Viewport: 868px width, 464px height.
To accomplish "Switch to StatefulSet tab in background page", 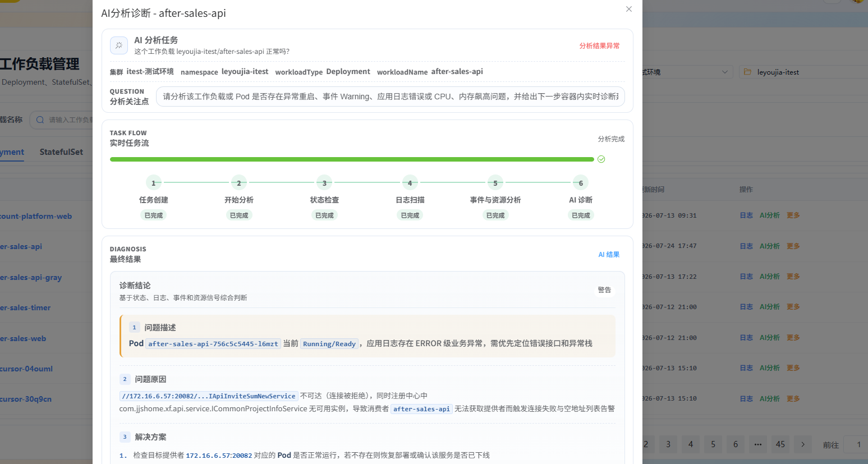I will pos(61,152).
